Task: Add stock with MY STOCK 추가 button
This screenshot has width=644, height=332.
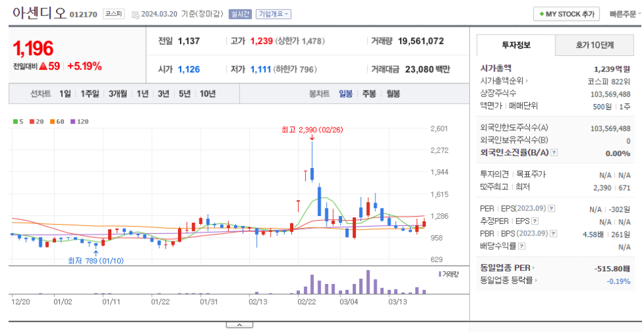Action: 567,14
